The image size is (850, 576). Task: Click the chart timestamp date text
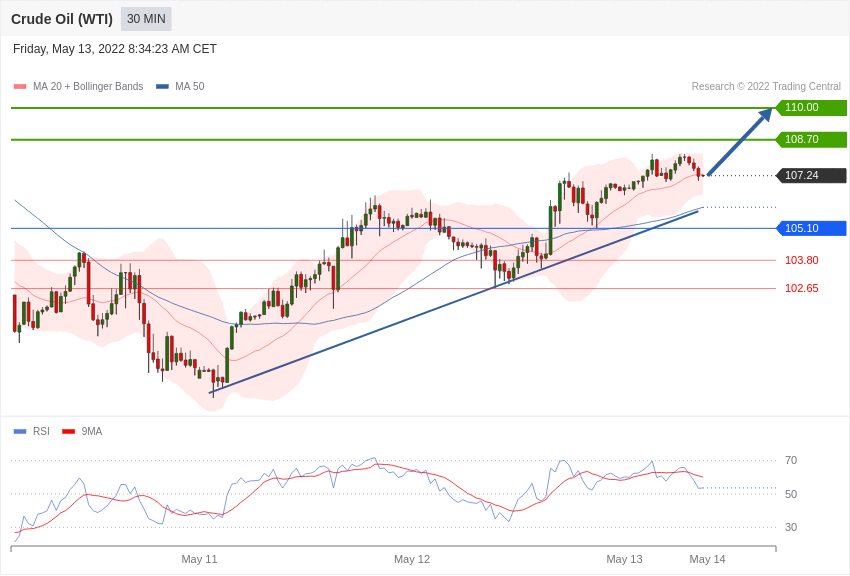pyautogui.click(x=115, y=49)
